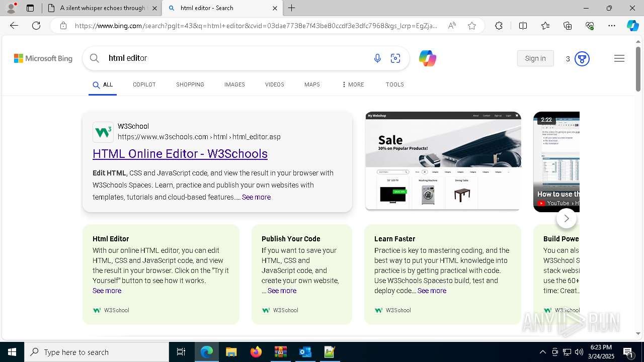Screen dimensions: 644x362
Task: Click the page vertical scrollbar thumb
Action: (x=638, y=69)
